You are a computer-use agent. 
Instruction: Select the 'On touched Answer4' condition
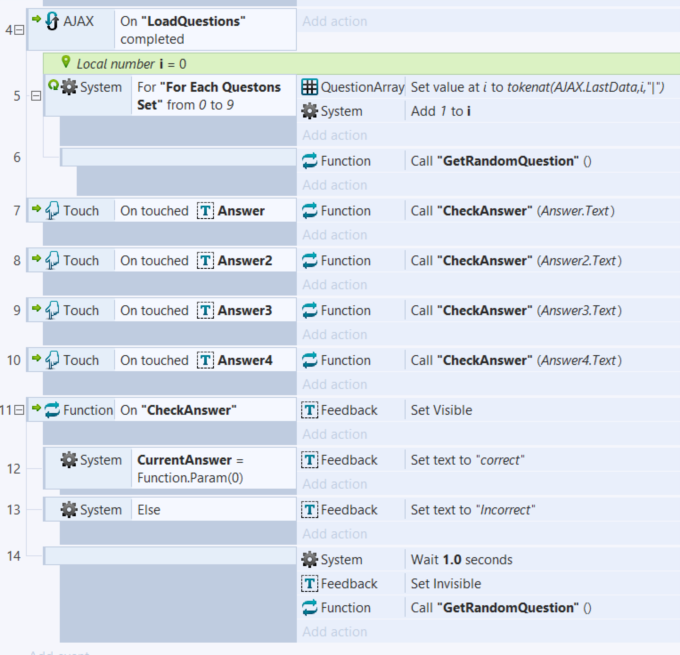pyautogui.click(x=196, y=360)
